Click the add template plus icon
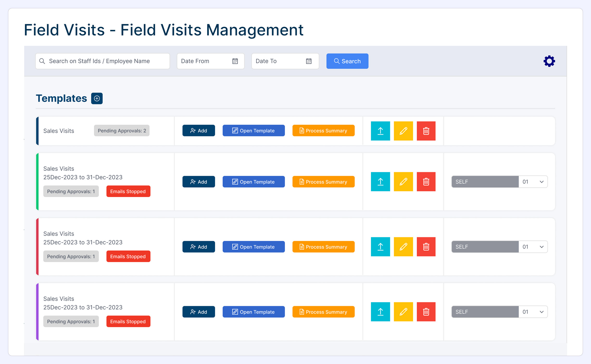 click(97, 98)
